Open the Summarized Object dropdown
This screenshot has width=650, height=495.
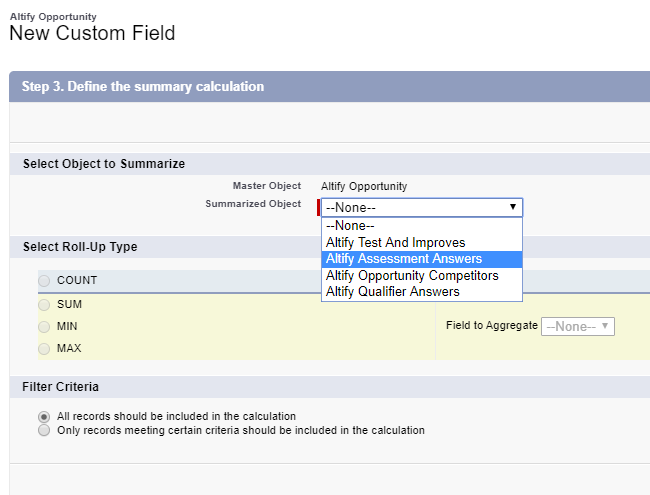point(422,207)
